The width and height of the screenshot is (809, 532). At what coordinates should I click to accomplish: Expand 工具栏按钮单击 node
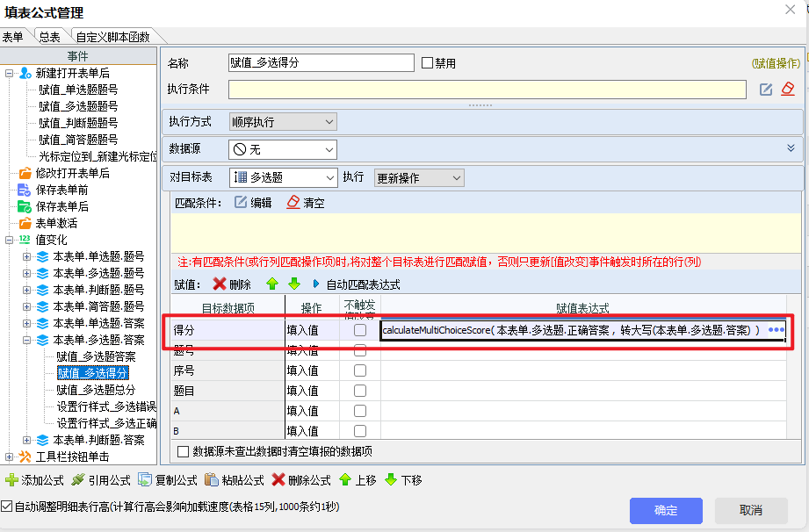pos(9,457)
